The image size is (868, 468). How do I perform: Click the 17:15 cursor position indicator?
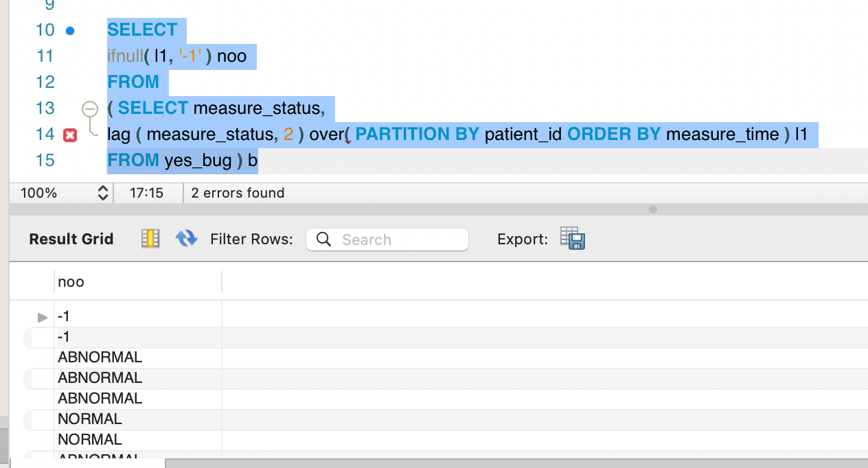click(146, 193)
